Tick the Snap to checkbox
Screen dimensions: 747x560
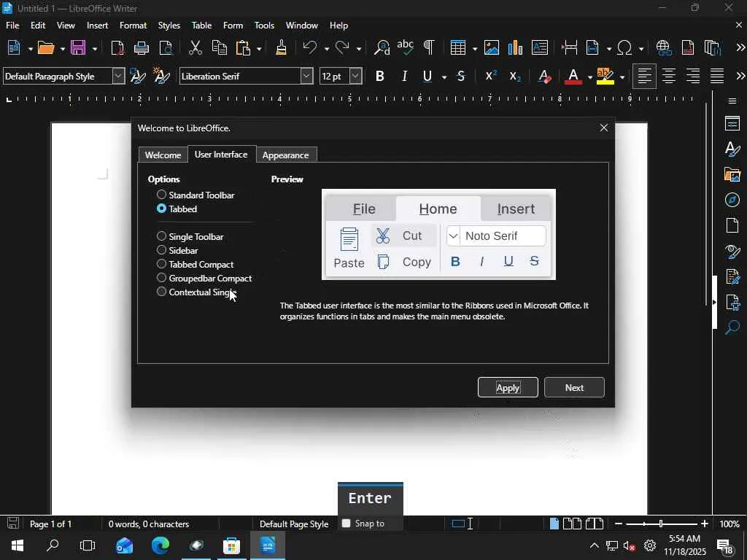(x=347, y=524)
